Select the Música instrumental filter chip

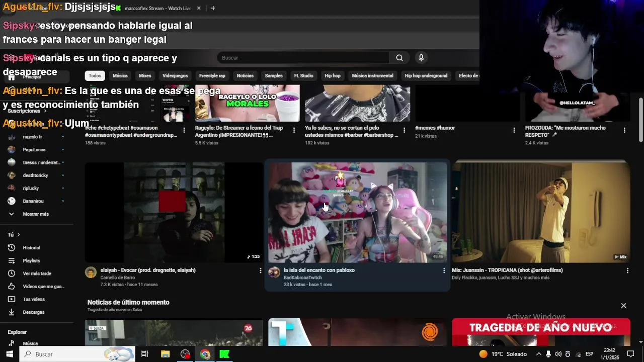(373, 76)
